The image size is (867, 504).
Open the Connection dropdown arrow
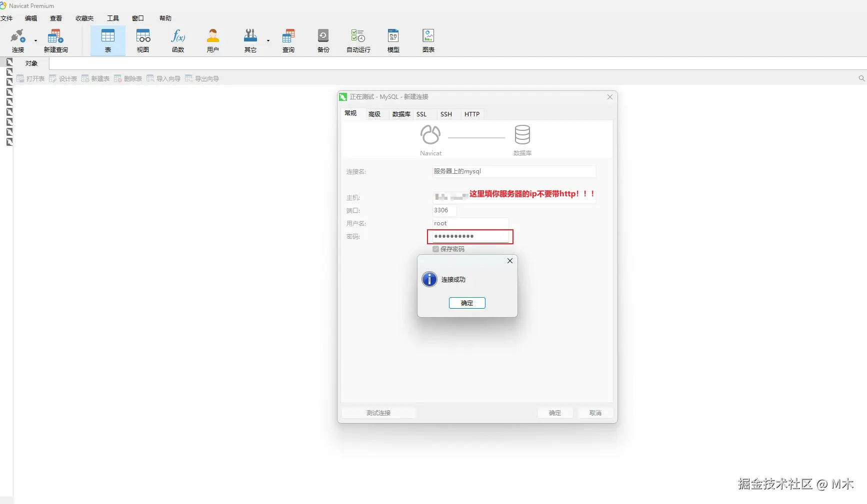point(35,41)
